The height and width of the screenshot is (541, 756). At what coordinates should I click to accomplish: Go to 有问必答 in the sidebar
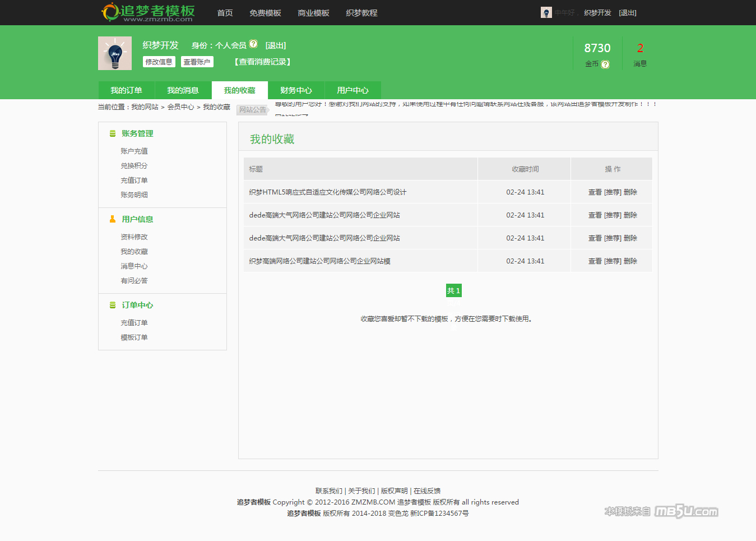(x=134, y=281)
